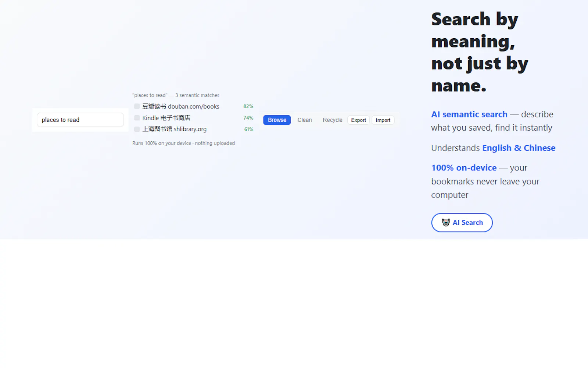
Task: Check the shlibrary.org result checkbox
Action: pos(137,129)
